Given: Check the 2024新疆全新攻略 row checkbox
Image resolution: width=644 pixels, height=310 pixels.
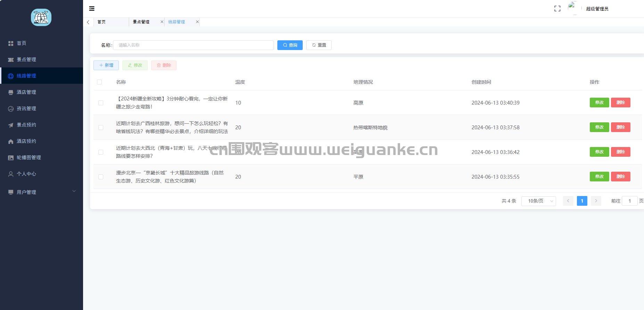Looking at the screenshot, I should (x=101, y=103).
